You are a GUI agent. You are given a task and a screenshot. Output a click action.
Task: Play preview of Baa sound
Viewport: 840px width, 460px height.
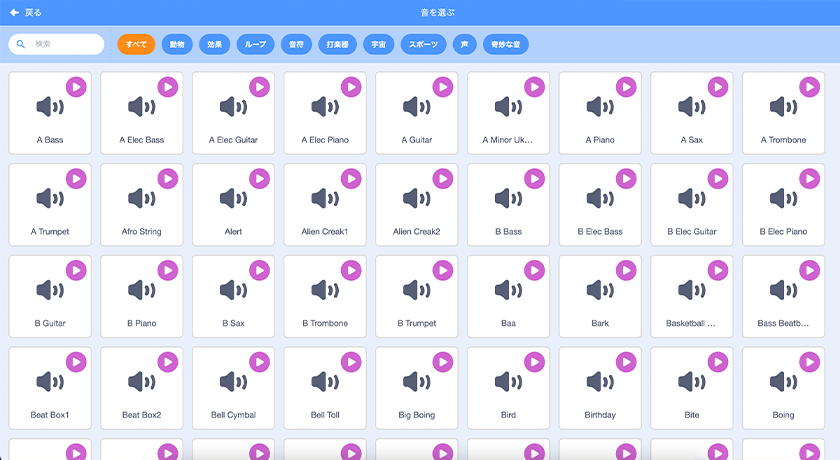pyautogui.click(x=534, y=270)
